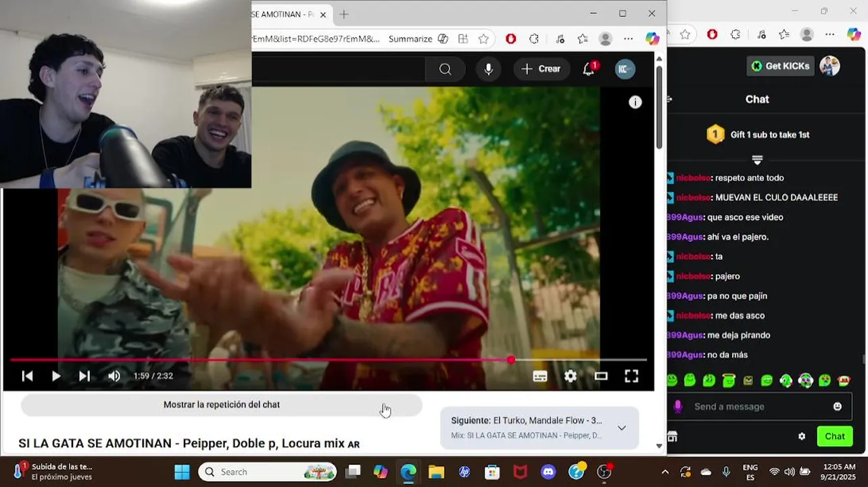The height and width of the screenshot is (487, 868).
Task: Favorite this page with star icon
Action: pos(483,39)
